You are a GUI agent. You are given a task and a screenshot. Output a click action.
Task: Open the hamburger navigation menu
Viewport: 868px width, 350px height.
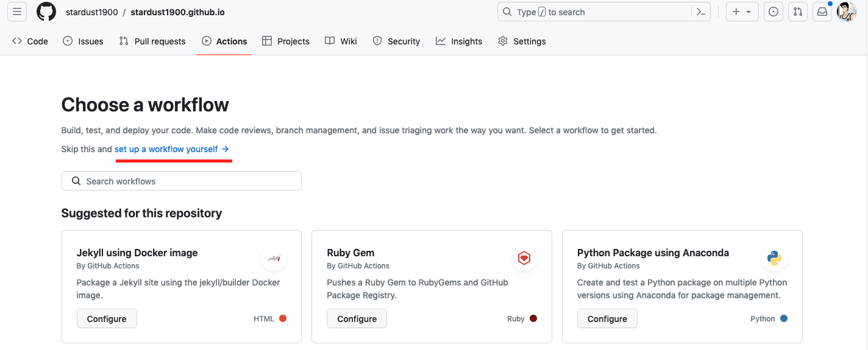[x=17, y=12]
